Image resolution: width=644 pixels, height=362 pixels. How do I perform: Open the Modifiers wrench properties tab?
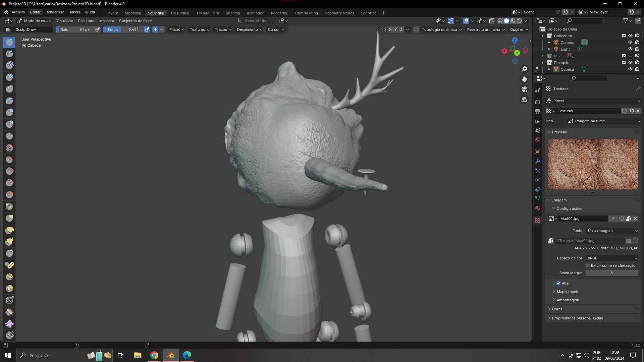click(x=538, y=161)
